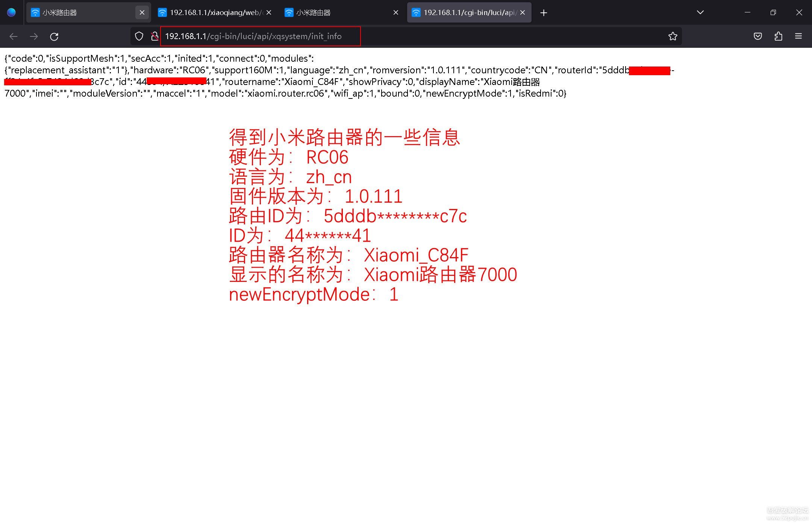The height and width of the screenshot is (524, 812).
Task: Open the tracking protection shield icon
Action: click(139, 36)
